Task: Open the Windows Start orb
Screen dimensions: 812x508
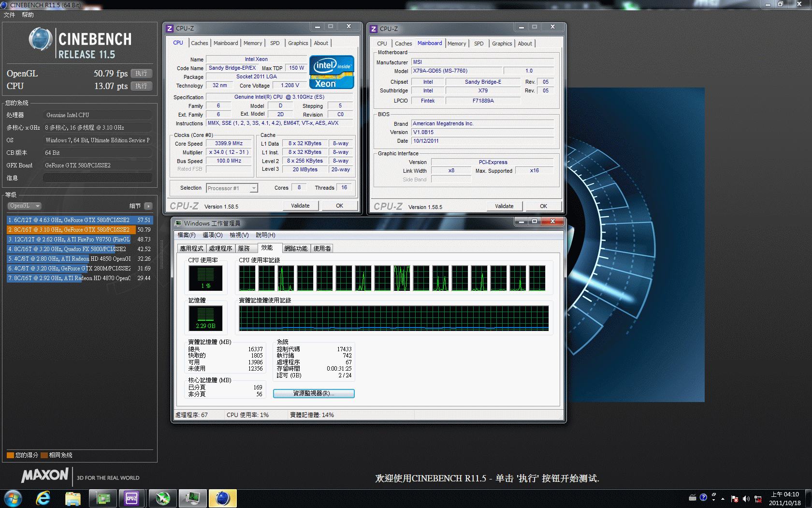Action: (13, 498)
